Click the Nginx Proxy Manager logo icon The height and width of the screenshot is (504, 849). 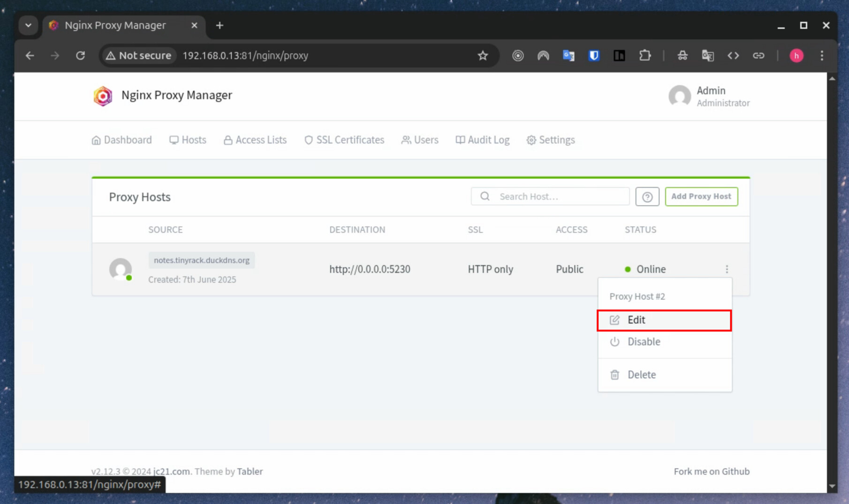103,96
